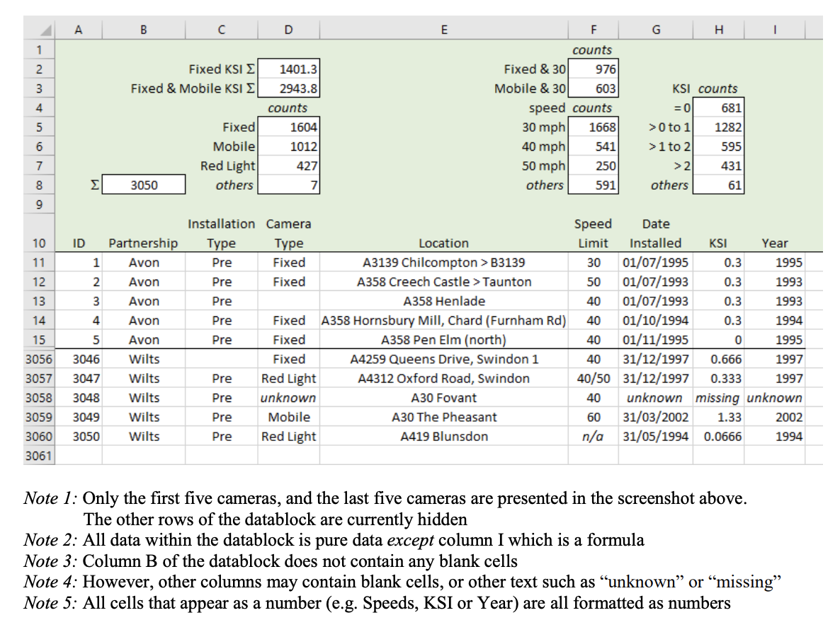Screen dimensions: 840x620
Task: Select column A header
Action: tap(79, 30)
